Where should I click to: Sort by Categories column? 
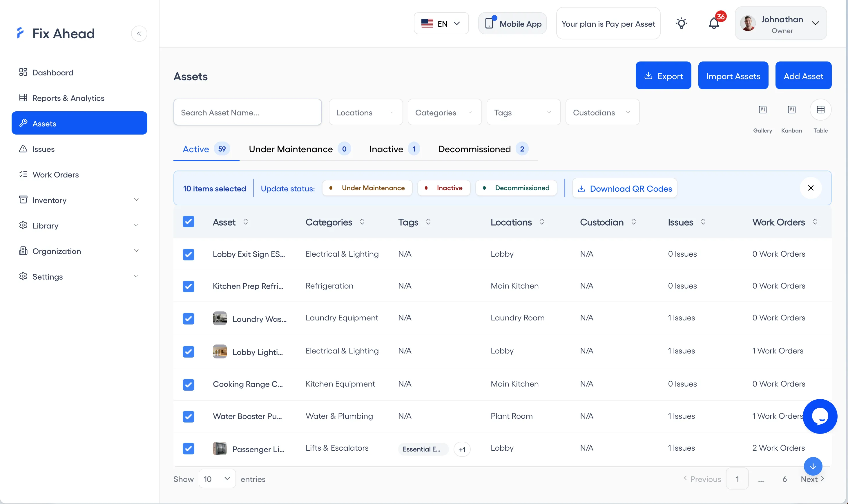(362, 222)
